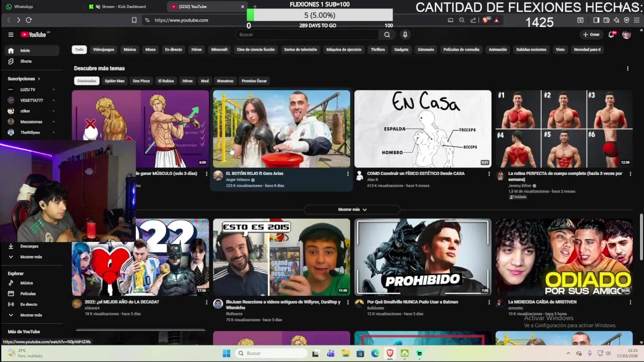
Task: Expand Mostrar más under Descargas
Action: pos(32,257)
